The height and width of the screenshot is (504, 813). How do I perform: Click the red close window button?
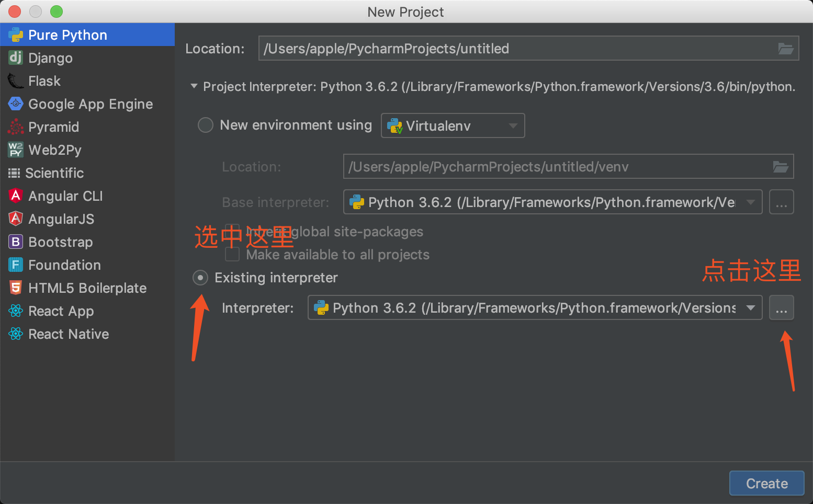(x=15, y=12)
